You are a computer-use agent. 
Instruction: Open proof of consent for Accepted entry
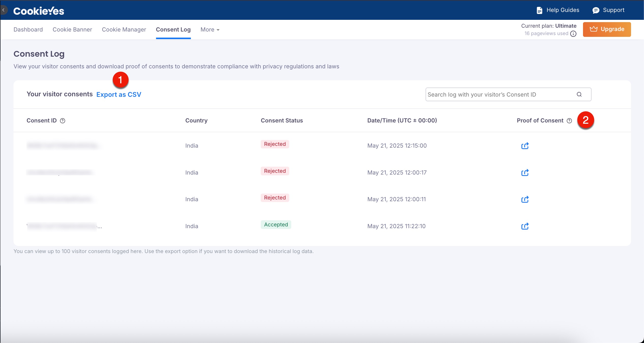(525, 226)
